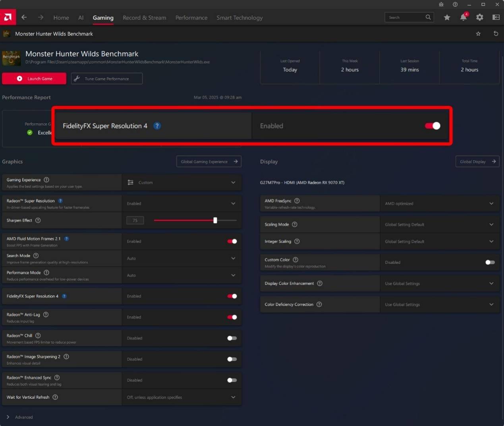The image size is (504, 426).
Task: Switch to the AI tab
Action: point(81,18)
